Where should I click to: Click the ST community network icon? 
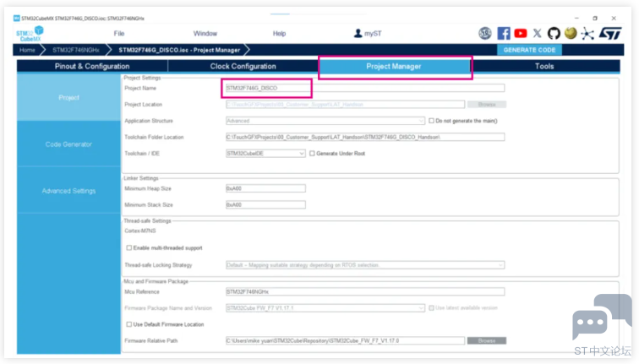(x=587, y=34)
